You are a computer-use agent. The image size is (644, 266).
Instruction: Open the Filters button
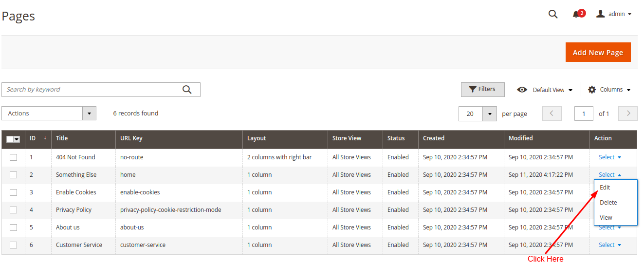[x=482, y=90]
